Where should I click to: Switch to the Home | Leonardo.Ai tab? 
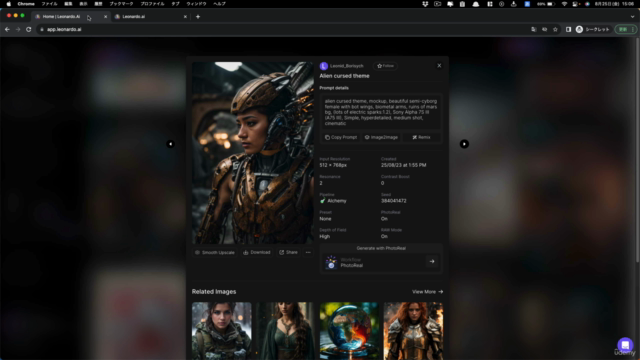[x=61, y=17]
